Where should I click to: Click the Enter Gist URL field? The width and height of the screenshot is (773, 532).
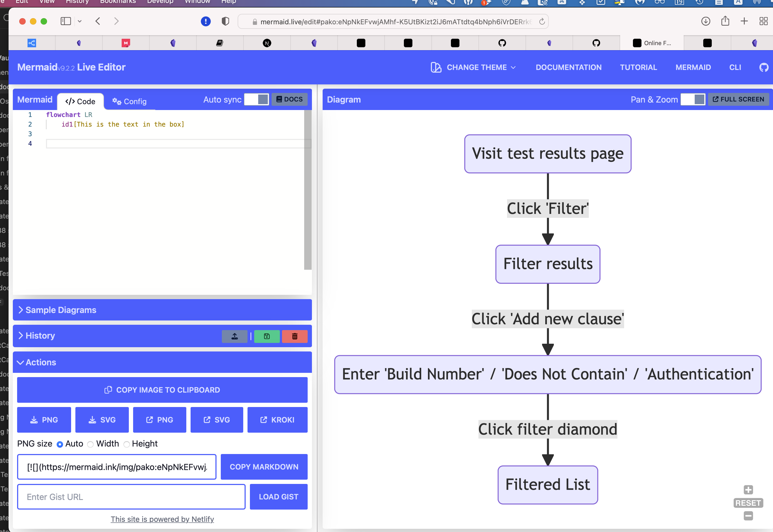tap(132, 497)
